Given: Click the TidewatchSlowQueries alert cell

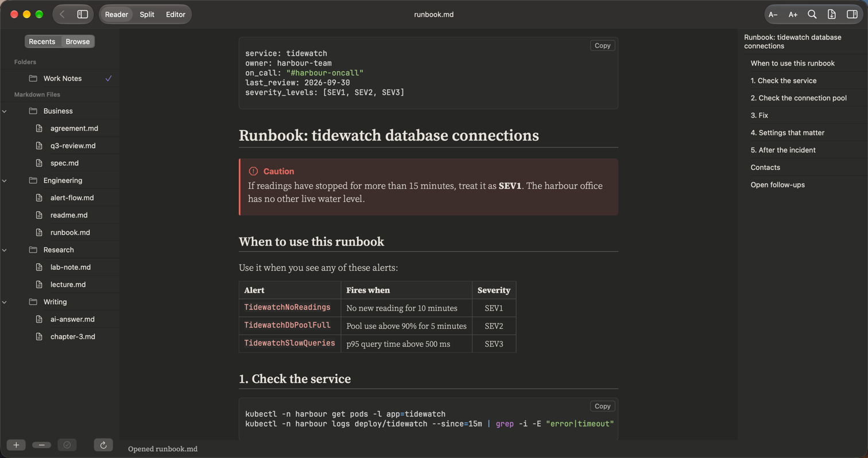Looking at the screenshot, I should (290, 343).
